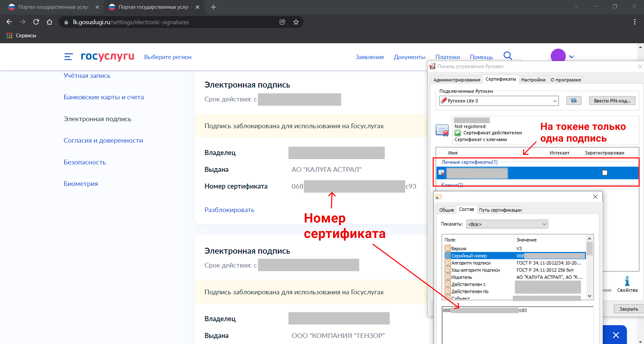The height and width of the screenshot is (344, 644).
Task: Open the tab search dropdown arrow
Action: click(x=577, y=6)
